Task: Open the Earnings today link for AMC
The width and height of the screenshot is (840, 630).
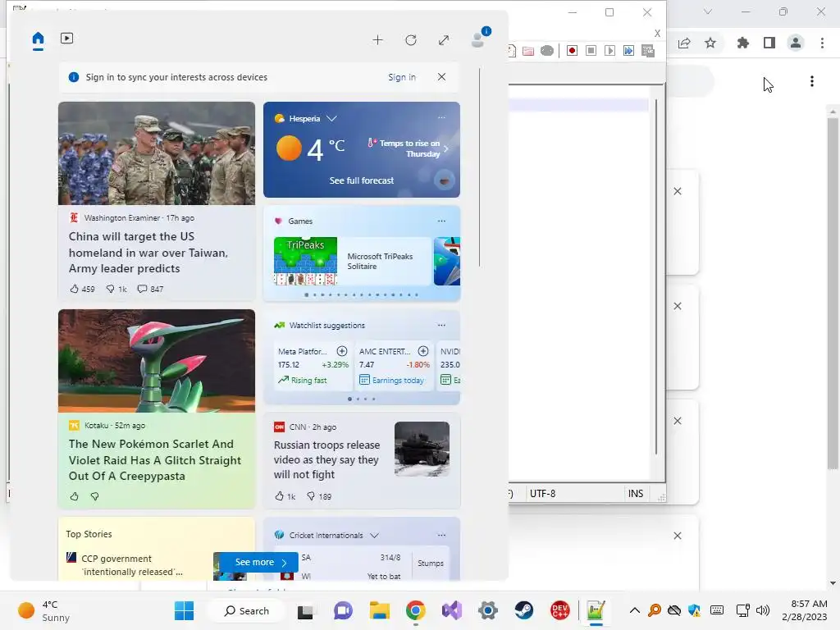Action: click(391, 380)
